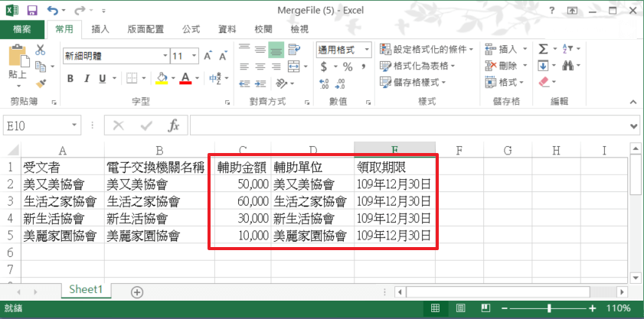644x319 pixels.
Task: Click the yellow fill color button
Action: pyautogui.click(x=162, y=78)
